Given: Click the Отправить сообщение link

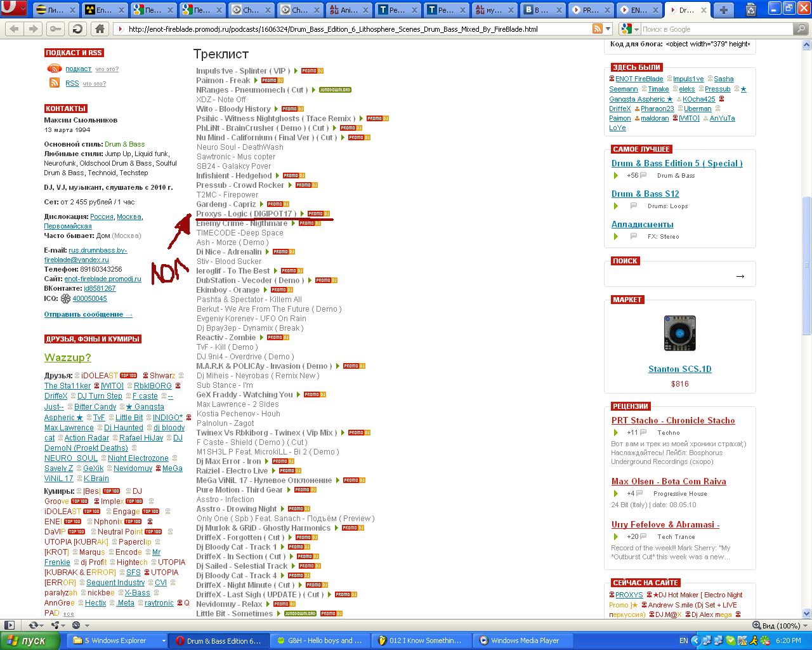Looking at the screenshot, I should (x=88, y=314).
